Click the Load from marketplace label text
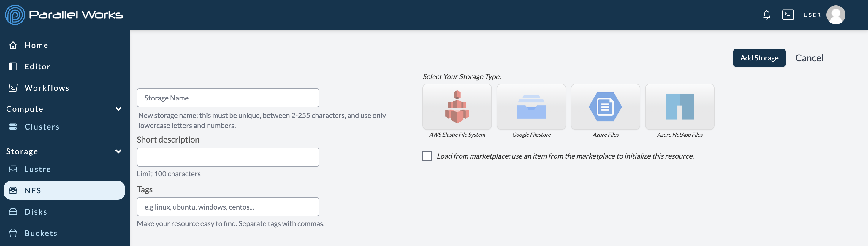Viewport: 868px width, 246px height. (565, 156)
